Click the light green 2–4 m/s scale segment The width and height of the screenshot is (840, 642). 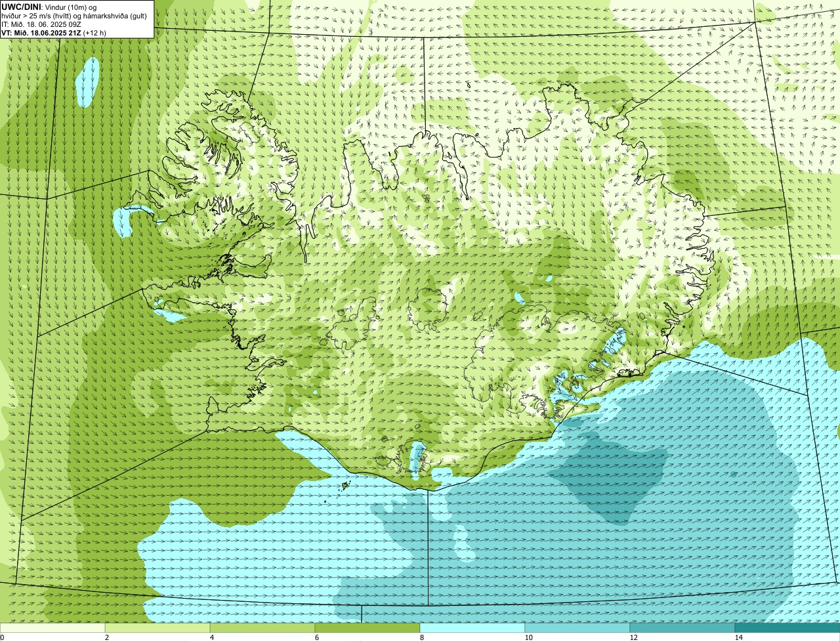(157, 628)
